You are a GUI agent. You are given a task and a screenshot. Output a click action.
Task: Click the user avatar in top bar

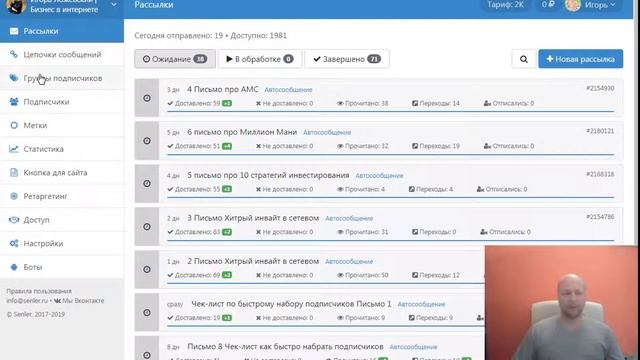pos(573,5)
